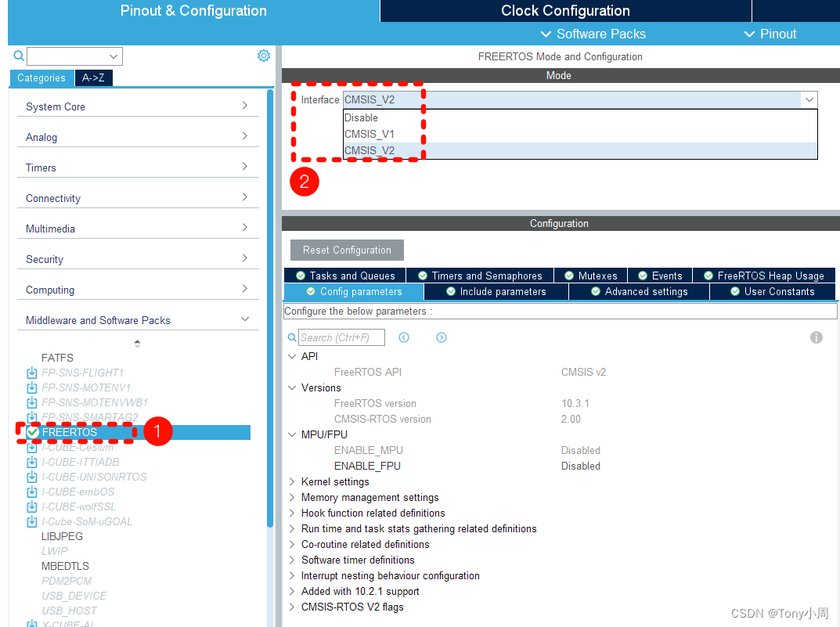Collapse the MPU/FPU parameter group
Screen dimensions: 840x627
click(x=292, y=434)
